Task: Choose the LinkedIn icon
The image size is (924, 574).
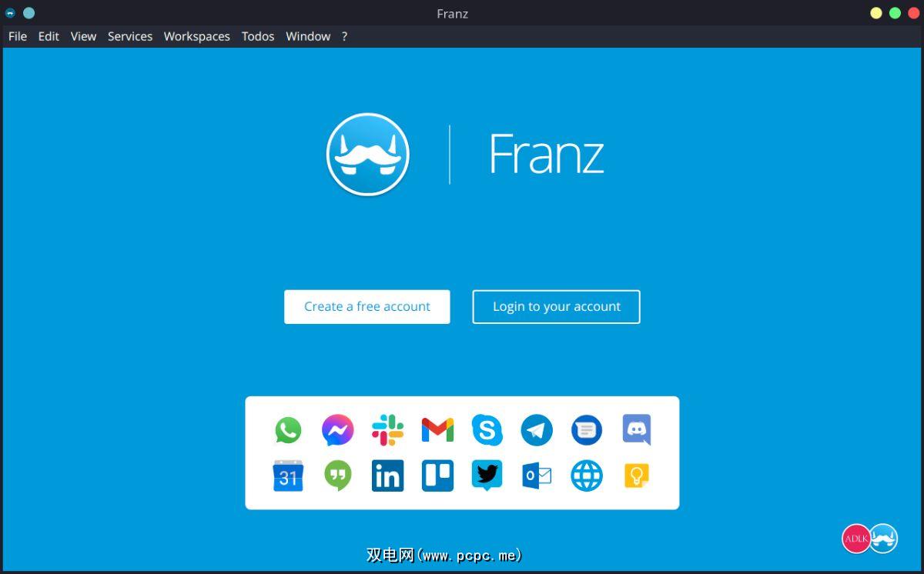Action: tap(387, 476)
